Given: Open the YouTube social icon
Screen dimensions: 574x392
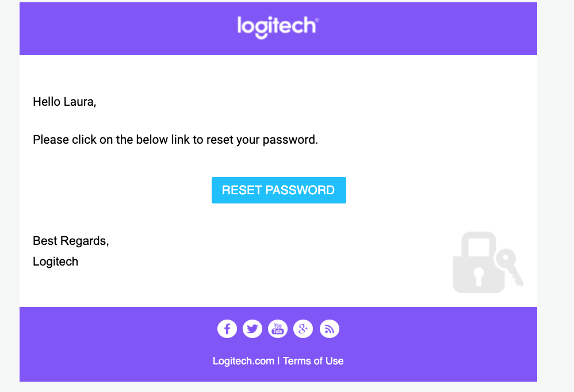Looking at the screenshot, I should click(x=278, y=329).
